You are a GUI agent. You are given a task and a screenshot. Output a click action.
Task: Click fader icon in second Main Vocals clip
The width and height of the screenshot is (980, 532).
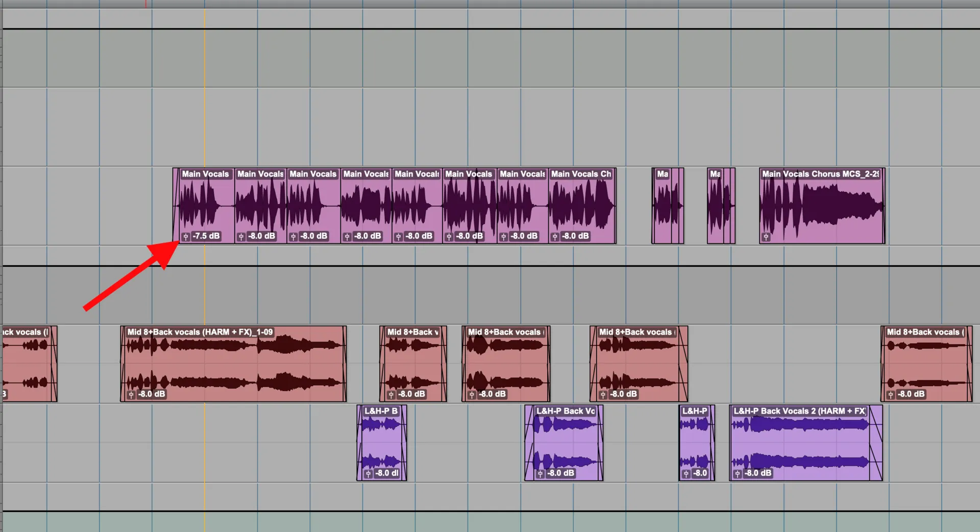[241, 237]
